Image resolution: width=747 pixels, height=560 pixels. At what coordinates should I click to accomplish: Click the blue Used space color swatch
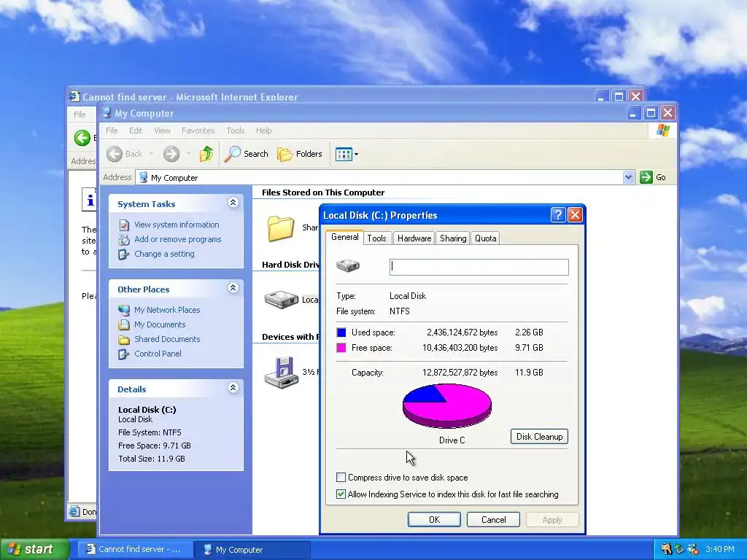click(x=341, y=332)
